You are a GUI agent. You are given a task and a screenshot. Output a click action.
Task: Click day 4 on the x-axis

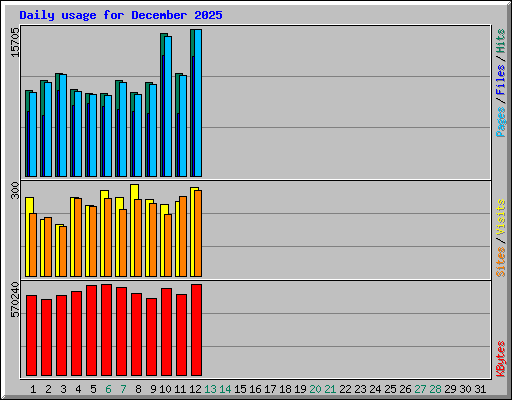tap(78, 389)
